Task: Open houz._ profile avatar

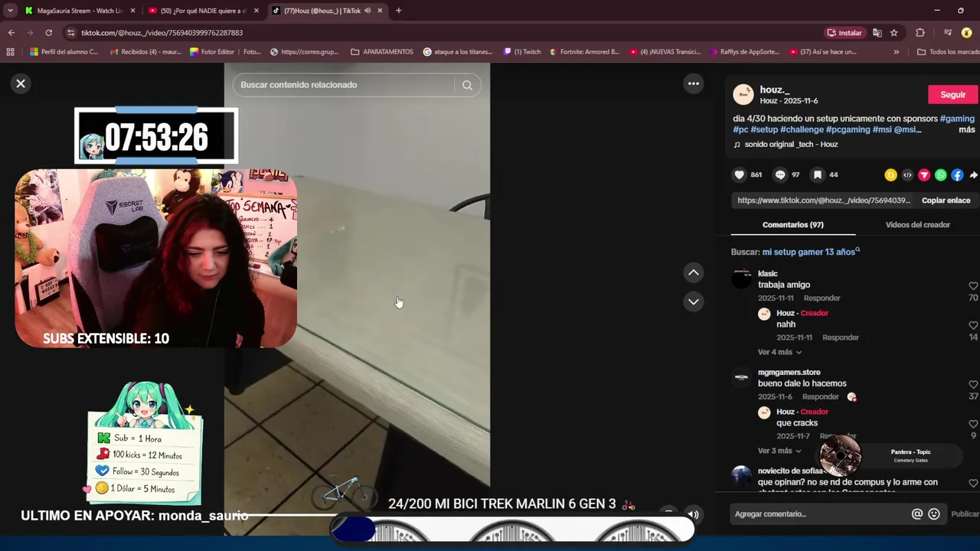Action: (x=743, y=94)
